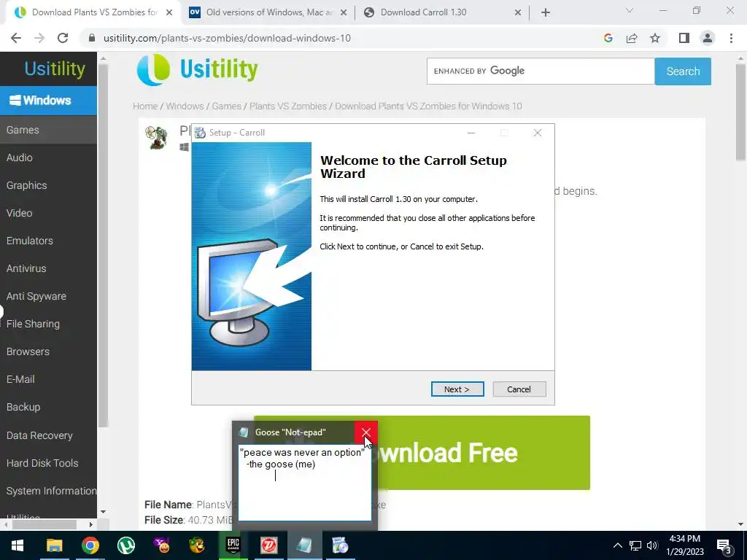Screen dimensions: 747x560
Task: Click Next in Carroll Setup wizard
Action: click(457, 389)
